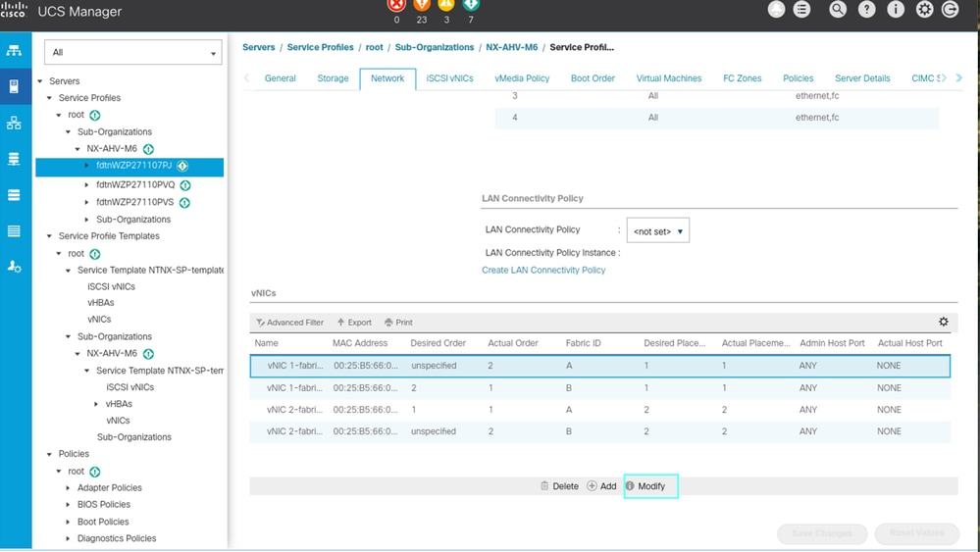Click status icon beside fdtnWZP27110PVS

[184, 203]
